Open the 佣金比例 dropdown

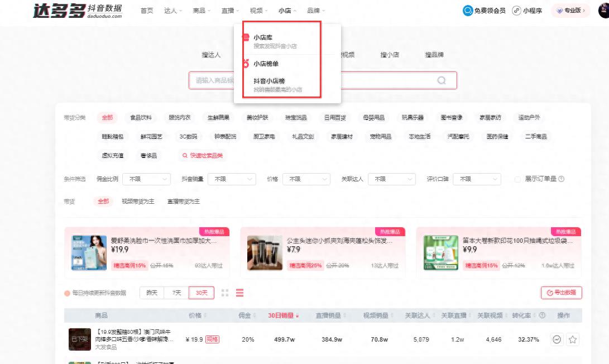(146, 179)
